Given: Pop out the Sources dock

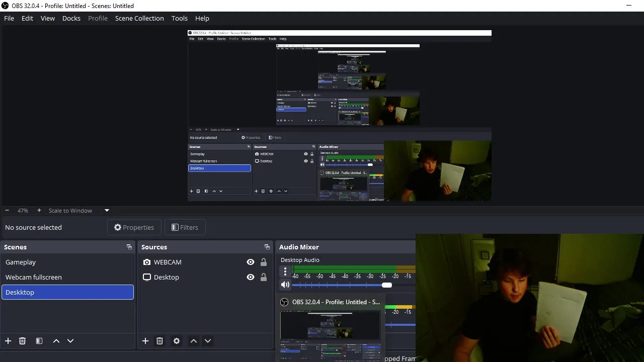Looking at the screenshot, I should [267, 247].
